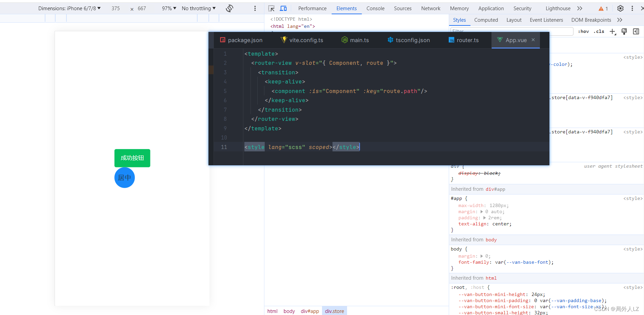The width and height of the screenshot is (644, 315).
Task: Select body in DOM breadcrumb
Action: click(289, 311)
